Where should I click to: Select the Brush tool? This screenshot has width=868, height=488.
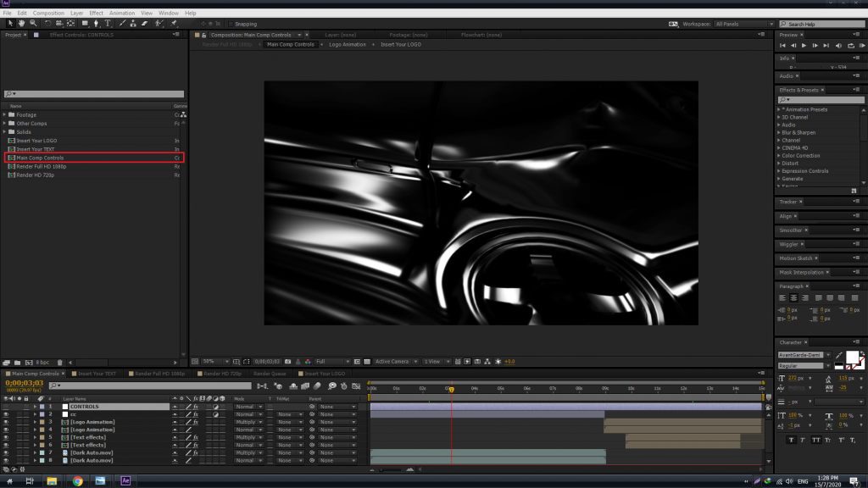[122, 23]
